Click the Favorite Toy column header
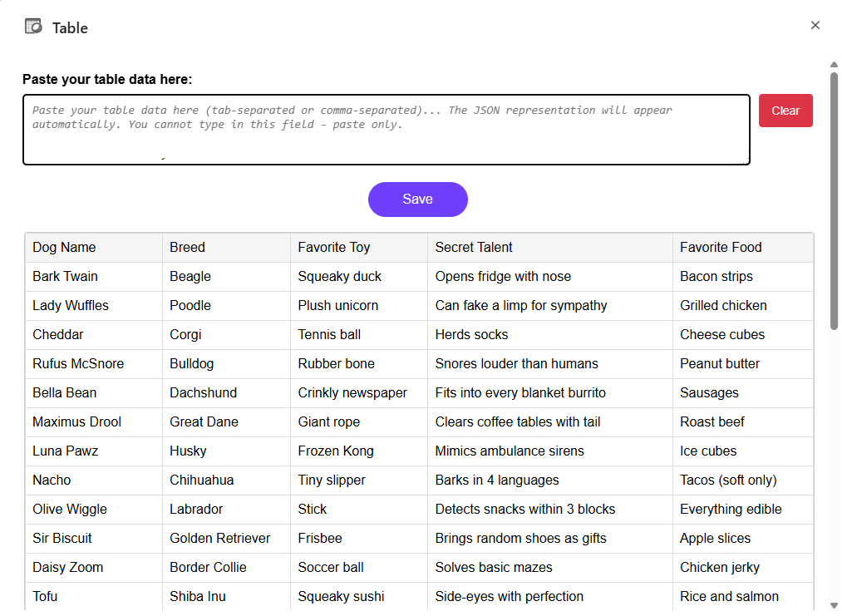This screenshot has height=616, width=842. coord(334,247)
